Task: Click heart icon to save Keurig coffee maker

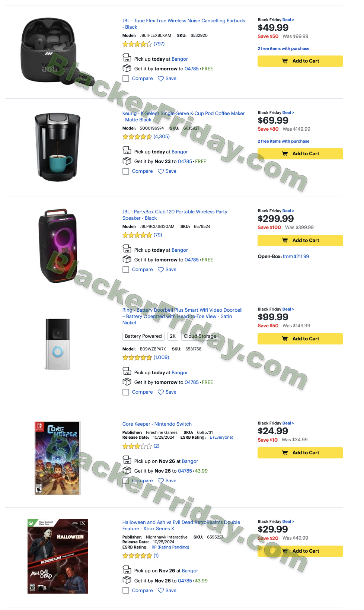Action: pos(161,171)
